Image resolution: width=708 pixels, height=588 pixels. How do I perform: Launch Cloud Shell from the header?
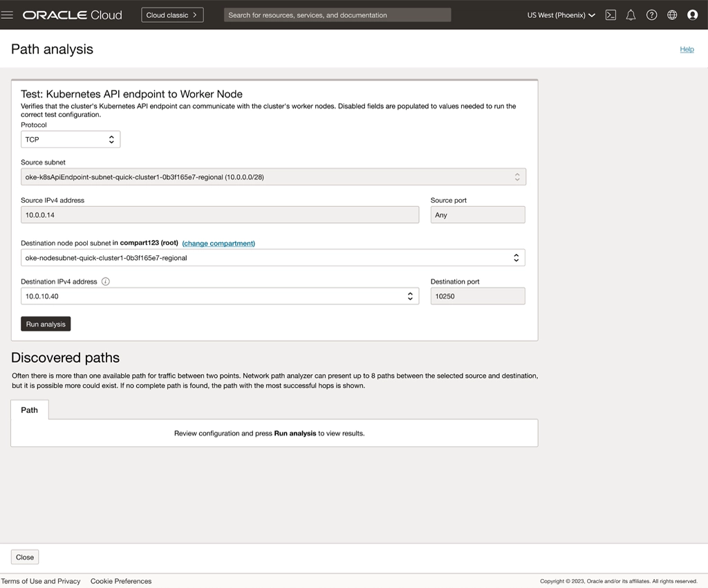[x=611, y=15]
